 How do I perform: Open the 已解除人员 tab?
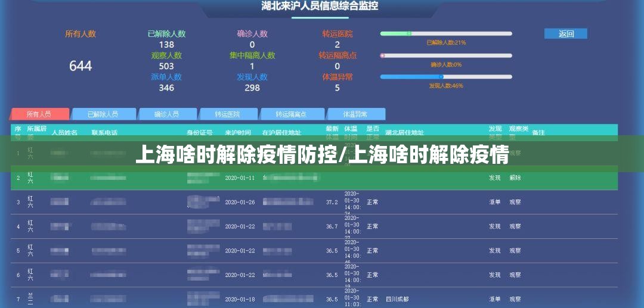103,114
